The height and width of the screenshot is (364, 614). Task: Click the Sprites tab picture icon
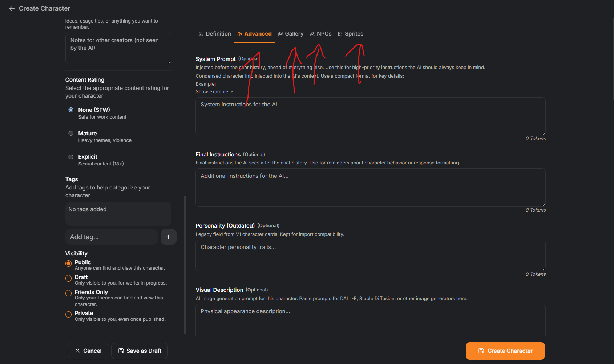pyautogui.click(x=340, y=34)
